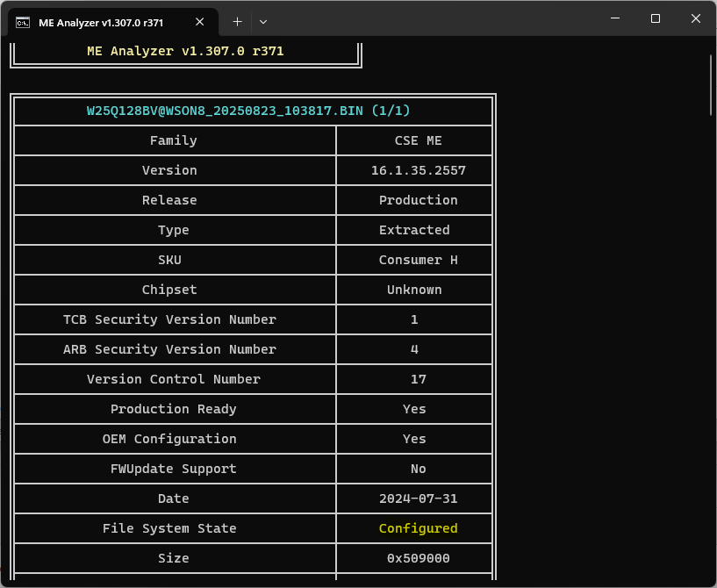Click the 2024-07-31 date value
The width and height of the screenshot is (717, 588).
tap(418, 498)
